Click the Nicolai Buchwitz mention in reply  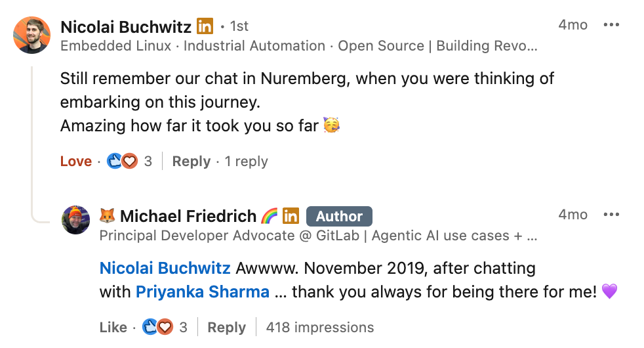click(165, 269)
